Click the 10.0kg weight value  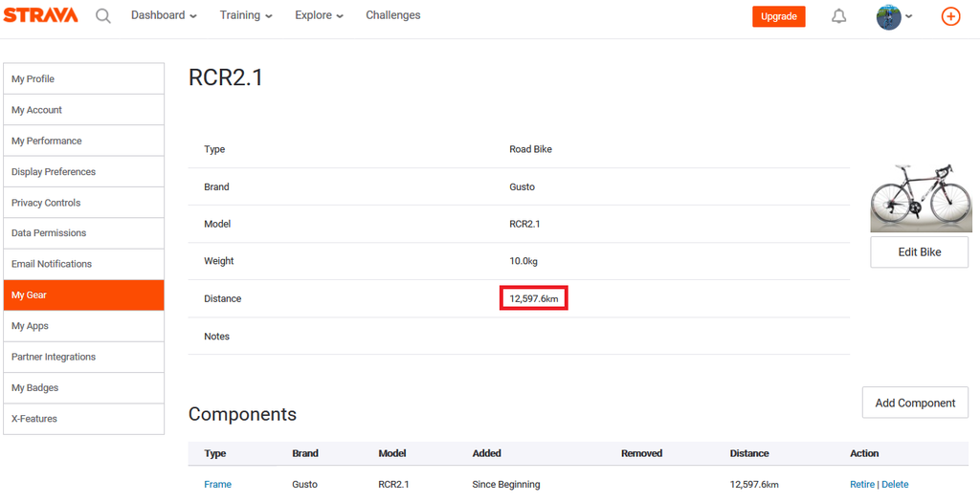[x=523, y=261]
